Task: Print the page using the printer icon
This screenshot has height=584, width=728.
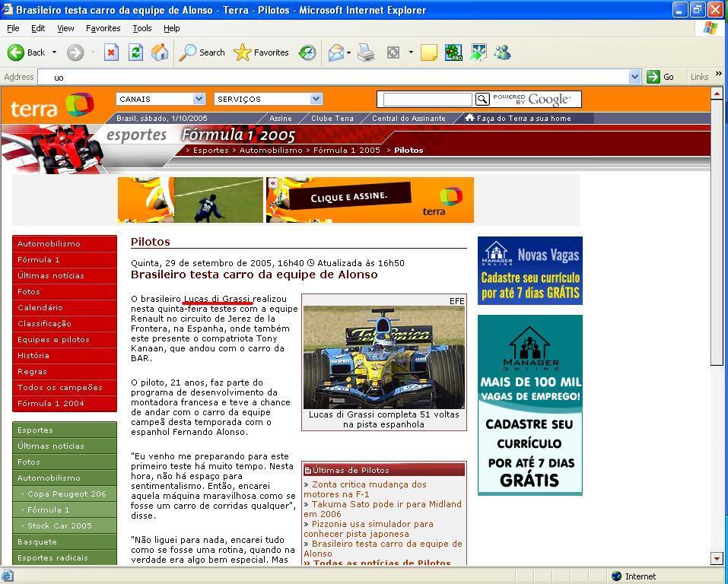Action: [366, 52]
